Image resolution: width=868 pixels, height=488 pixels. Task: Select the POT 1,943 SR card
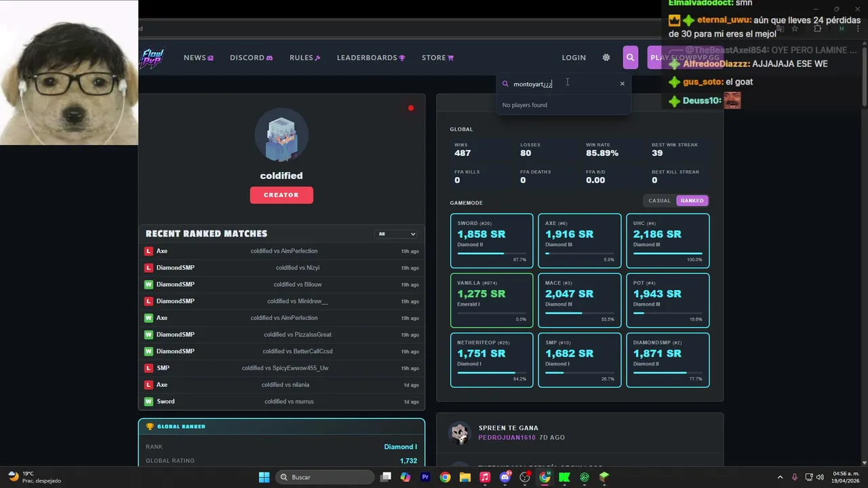668,300
